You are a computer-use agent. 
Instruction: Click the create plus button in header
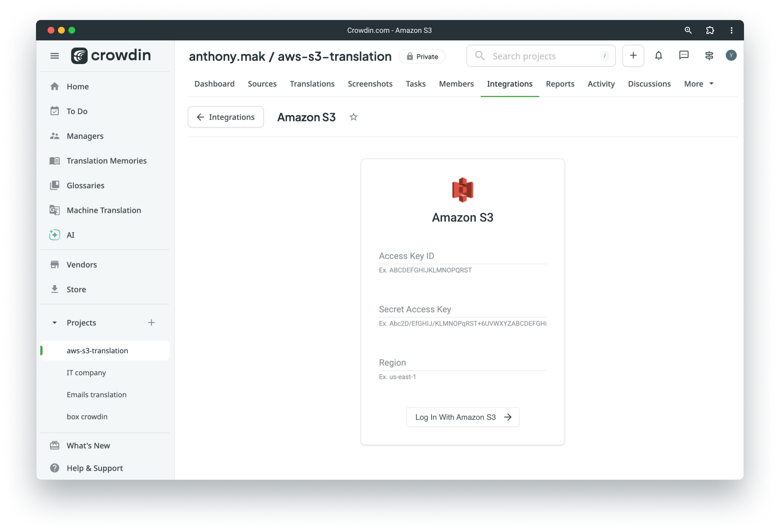(x=633, y=56)
